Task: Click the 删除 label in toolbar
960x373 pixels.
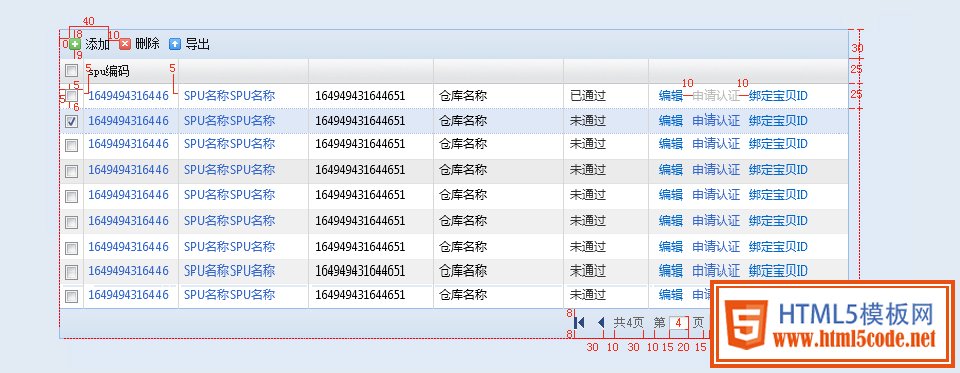Action: click(x=148, y=44)
